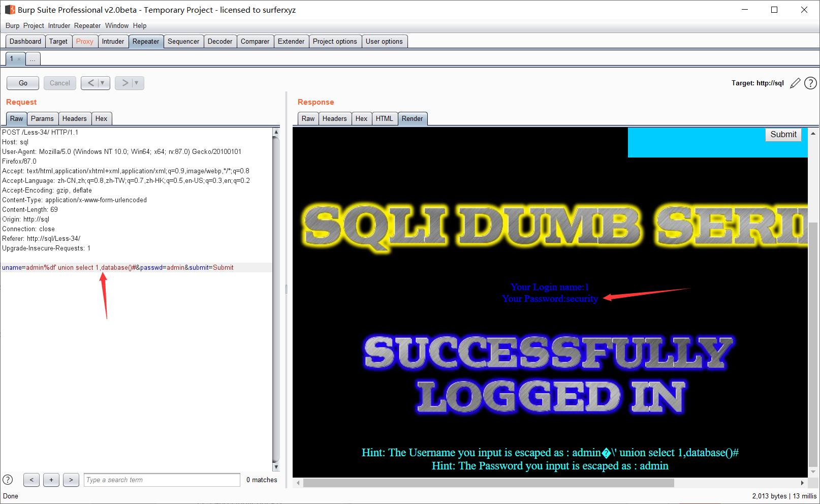Viewport: 820px width, 504px height.
Task: Click the Cancel button
Action: 60,83
